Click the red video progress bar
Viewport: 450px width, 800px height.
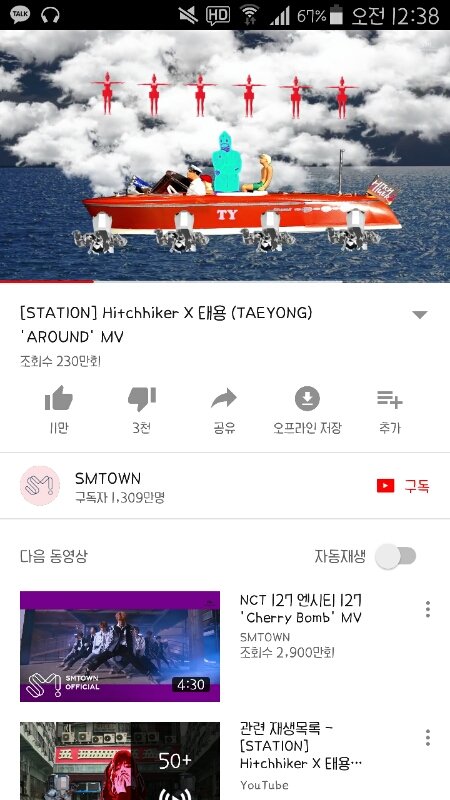46,281
